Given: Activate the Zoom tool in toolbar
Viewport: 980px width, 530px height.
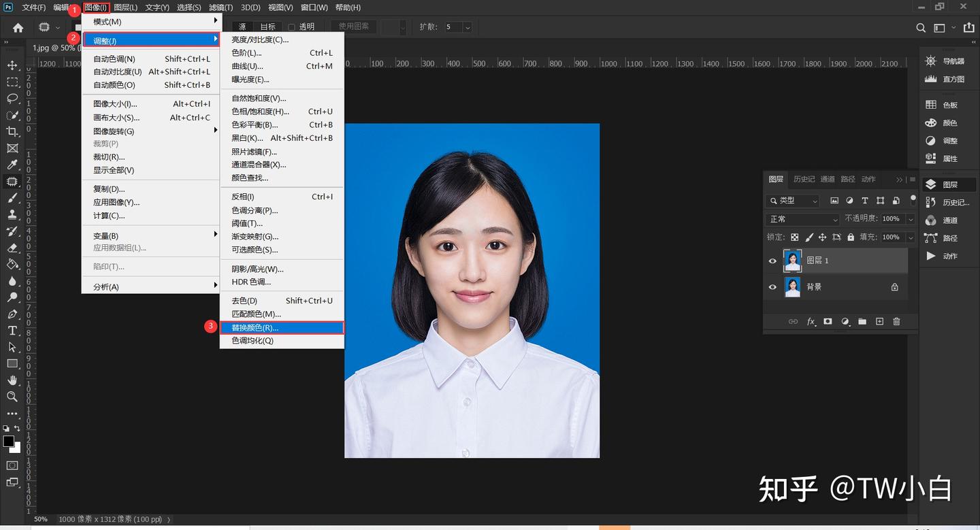Looking at the screenshot, I should coord(12,397).
